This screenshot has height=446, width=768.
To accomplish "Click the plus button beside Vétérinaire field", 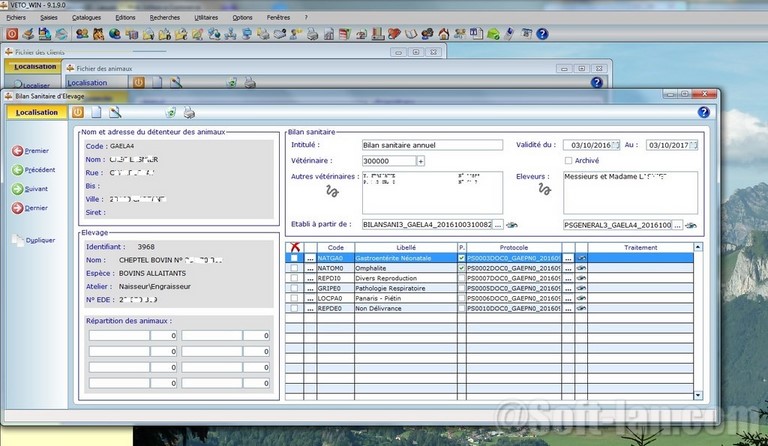I will click(420, 160).
